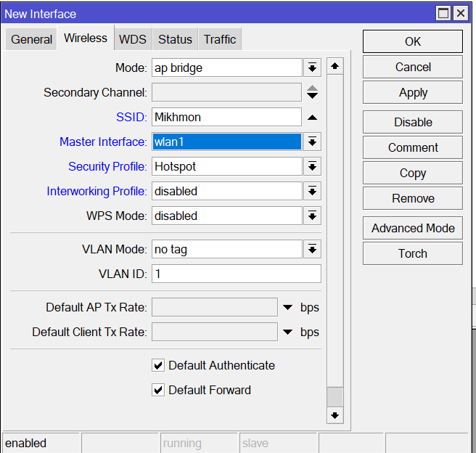
Task: Click the Disable button
Action: 413,122
